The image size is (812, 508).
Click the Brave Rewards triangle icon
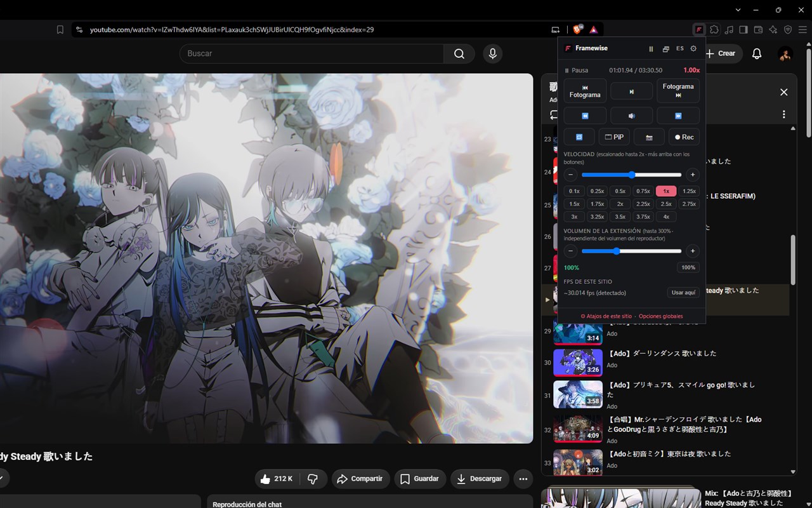pos(593,29)
